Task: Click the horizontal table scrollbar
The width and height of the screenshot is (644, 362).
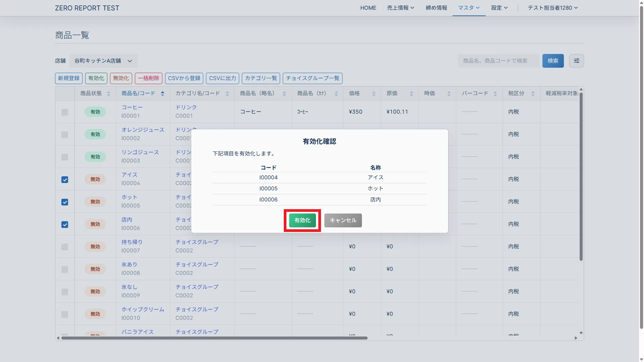Action: pyautogui.click(x=215, y=338)
